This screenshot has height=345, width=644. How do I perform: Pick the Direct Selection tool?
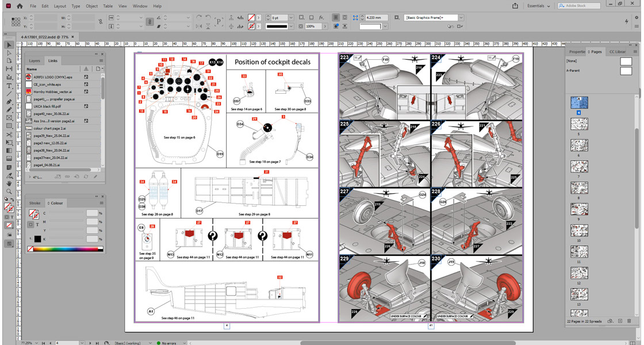9,53
